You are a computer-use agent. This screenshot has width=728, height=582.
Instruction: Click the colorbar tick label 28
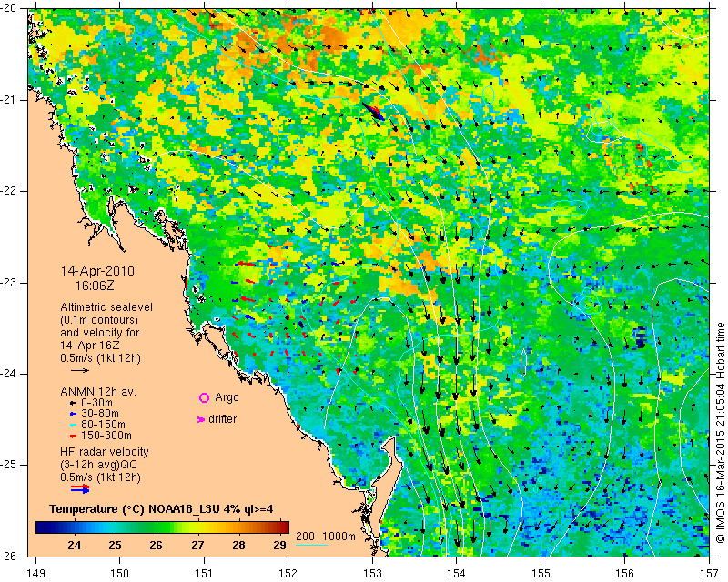(x=238, y=545)
